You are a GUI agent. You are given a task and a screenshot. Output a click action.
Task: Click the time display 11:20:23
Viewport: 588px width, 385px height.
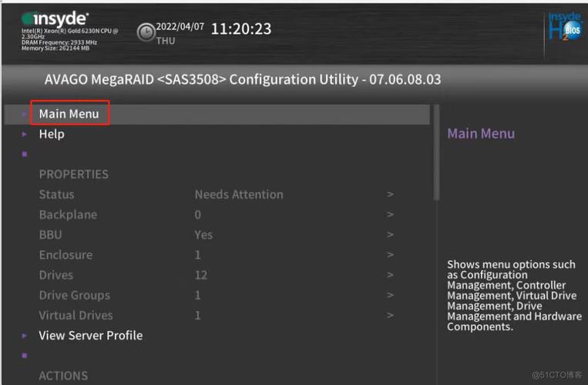tap(241, 29)
